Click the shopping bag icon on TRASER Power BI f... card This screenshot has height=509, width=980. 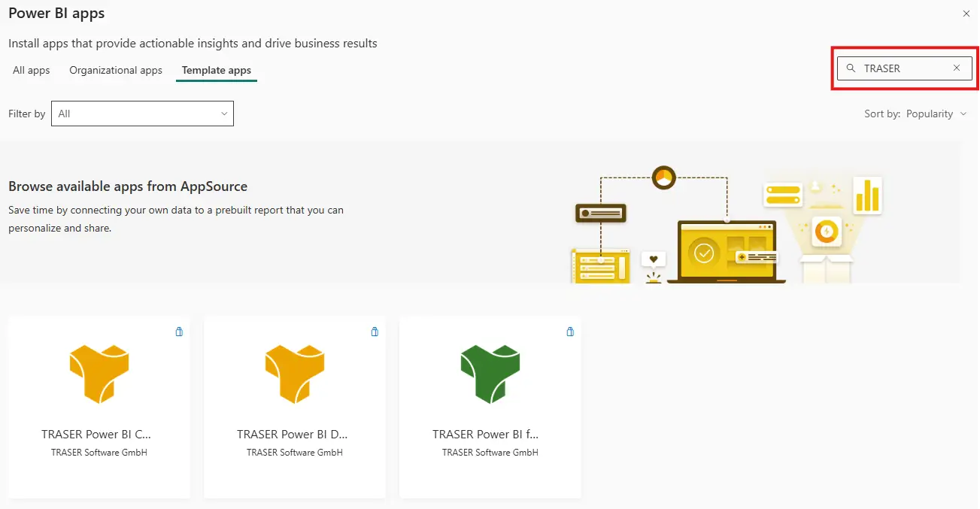point(570,332)
